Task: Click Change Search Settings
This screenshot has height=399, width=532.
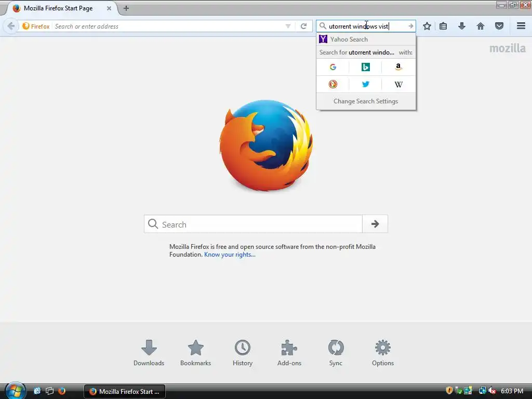Action: (366, 101)
